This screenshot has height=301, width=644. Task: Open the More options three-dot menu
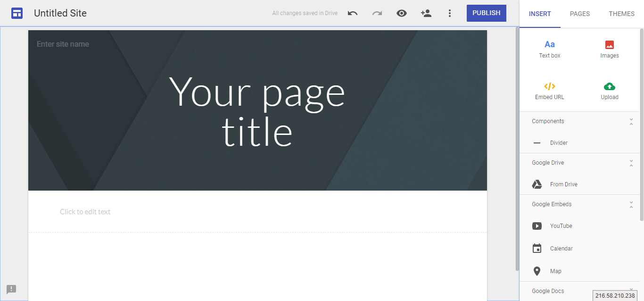[450, 13]
